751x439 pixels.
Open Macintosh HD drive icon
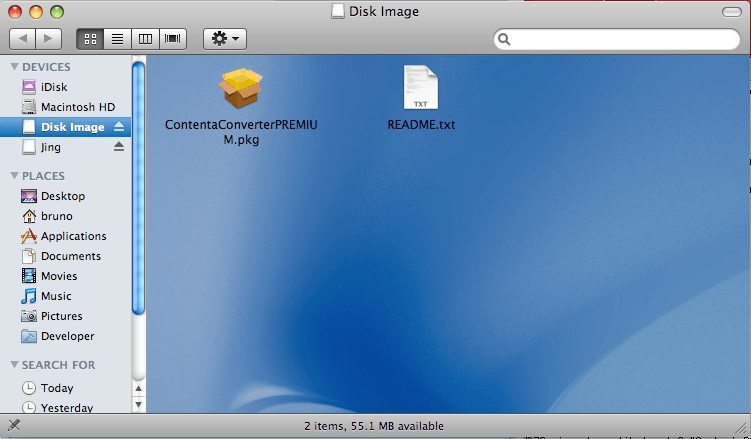coord(29,107)
